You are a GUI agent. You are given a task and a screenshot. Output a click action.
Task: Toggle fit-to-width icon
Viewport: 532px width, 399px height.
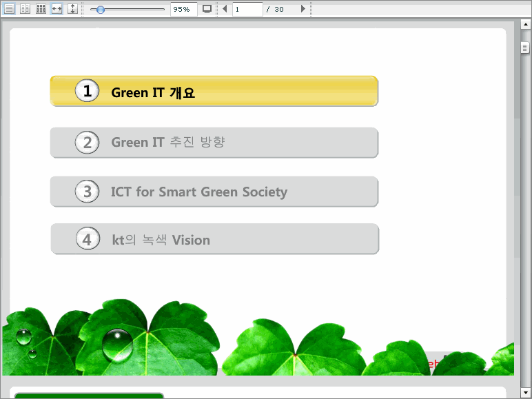57,9
